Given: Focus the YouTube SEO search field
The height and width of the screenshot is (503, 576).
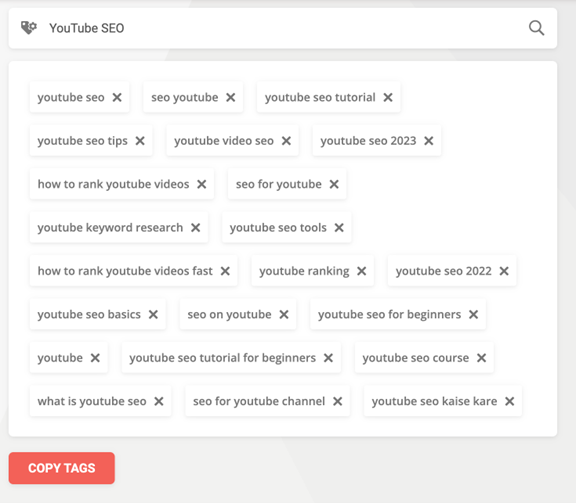Looking at the screenshot, I should pos(283,28).
